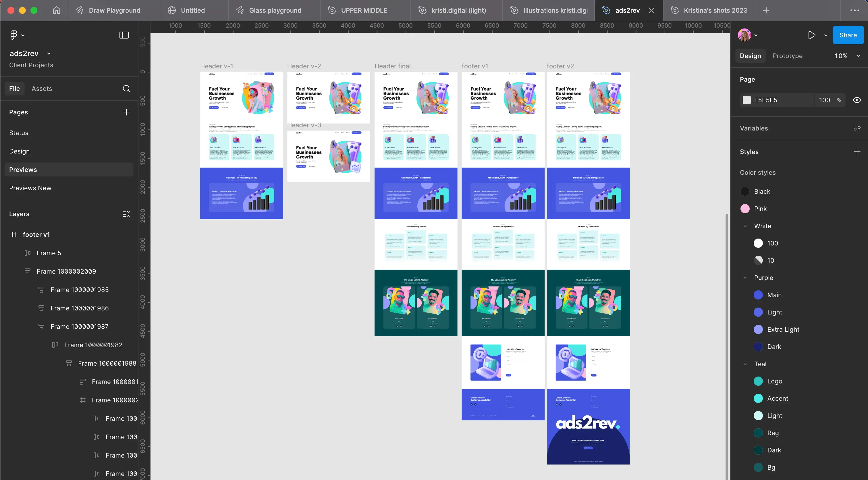
Task: Open the Previews New page
Action: pos(30,188)
